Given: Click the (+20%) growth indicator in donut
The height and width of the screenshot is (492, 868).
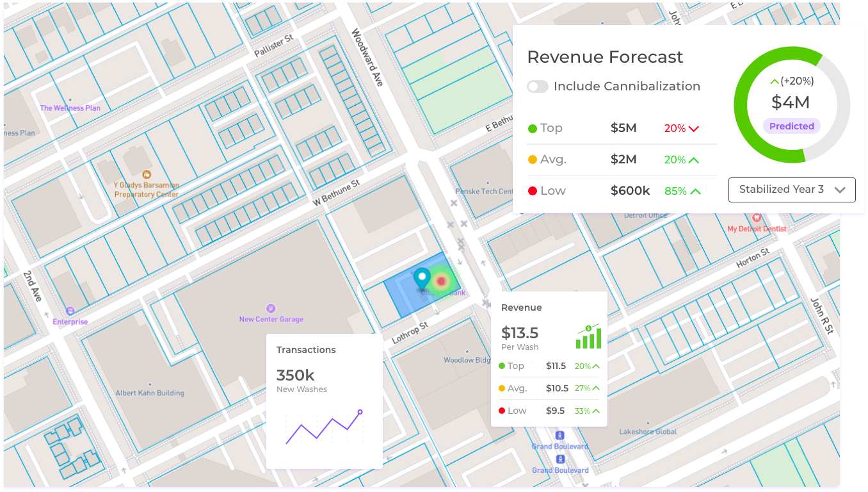Looking at the screenshot, I should click(x=792, y=81).
